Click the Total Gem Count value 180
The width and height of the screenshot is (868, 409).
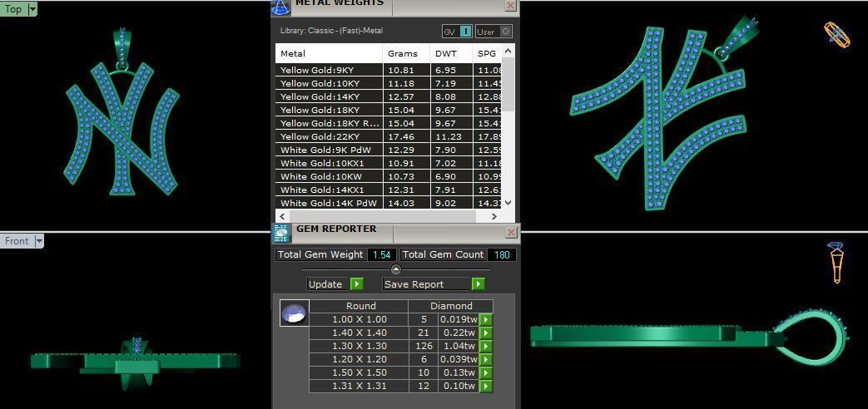(502, 254)
